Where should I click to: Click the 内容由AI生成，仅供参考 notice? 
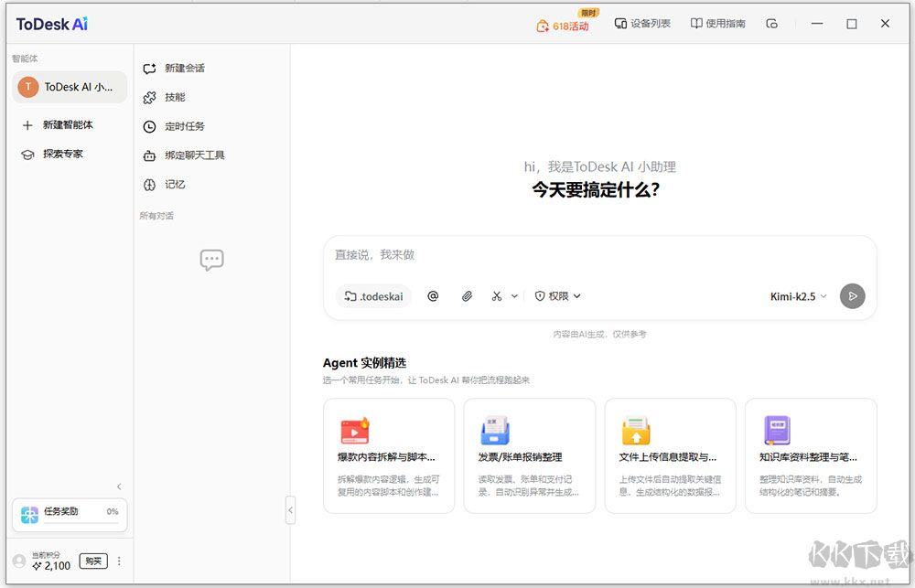click(x=600, y=335)
